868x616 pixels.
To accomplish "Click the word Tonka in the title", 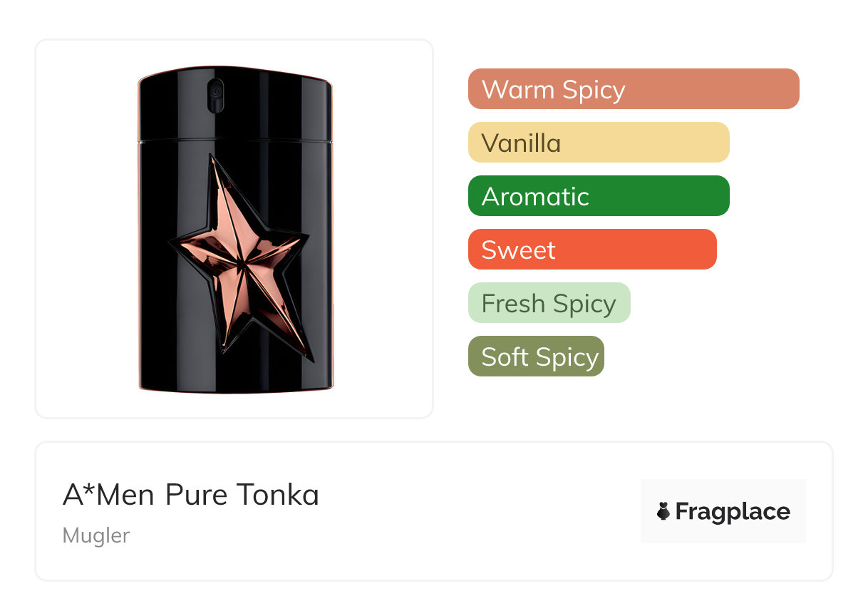I will coord(277,495).
